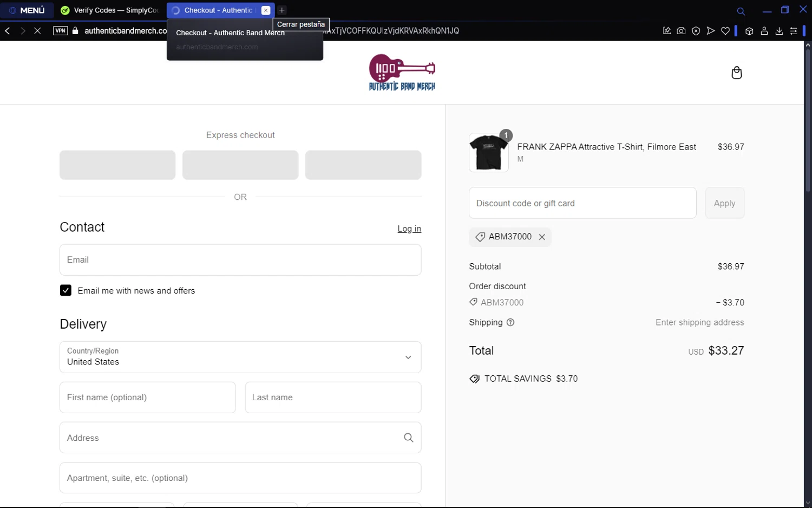The image size is (812, 508).
Task: Focus the Address field
Action: (x=240, y=438)
